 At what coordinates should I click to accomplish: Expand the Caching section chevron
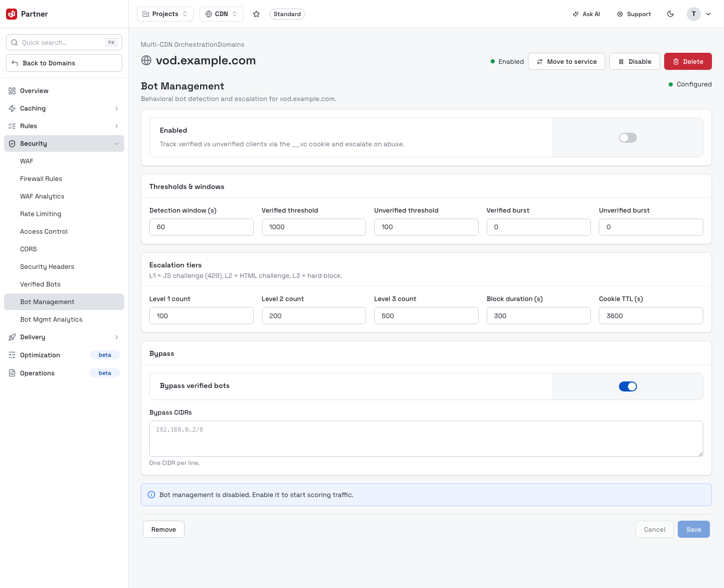[x=117, y=109]
